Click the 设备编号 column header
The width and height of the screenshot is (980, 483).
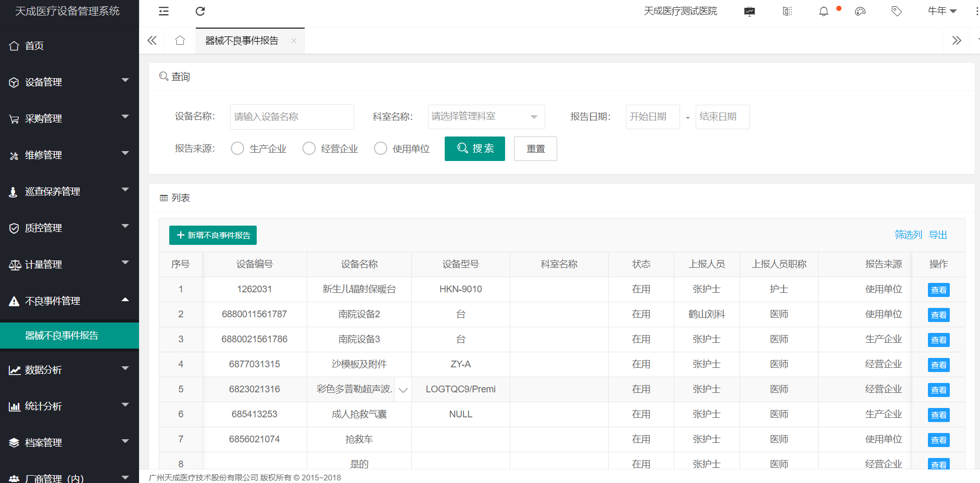pos(255,264)
